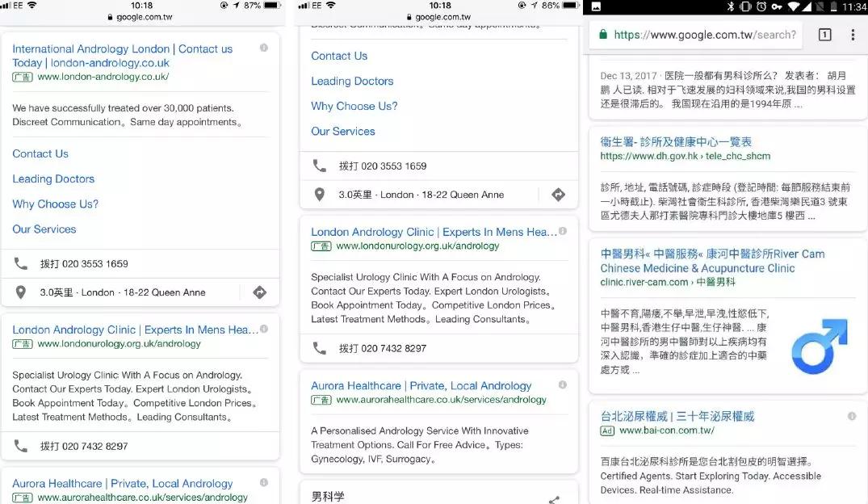Tap info icon beside Aurora Healthcare, middle screenshot
The width and height of the screenshot is (868, 504).
pos(563,384)
